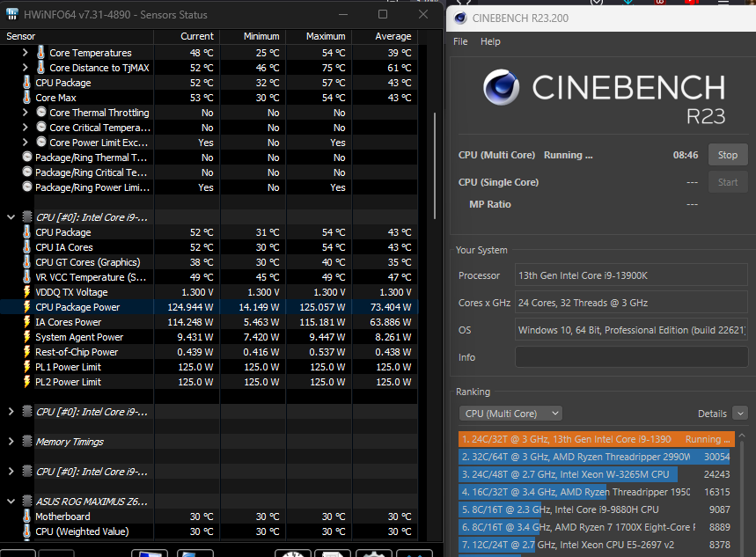Click thermometer icon for CPU GT Cores (Graphics)
Image resolution: width=756 pixels, height=557 pixels.
[27, 261]
